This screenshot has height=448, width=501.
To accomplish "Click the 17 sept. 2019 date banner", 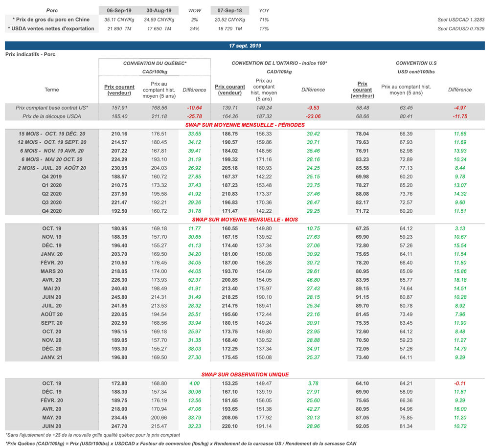I will [x=245, y=45].
